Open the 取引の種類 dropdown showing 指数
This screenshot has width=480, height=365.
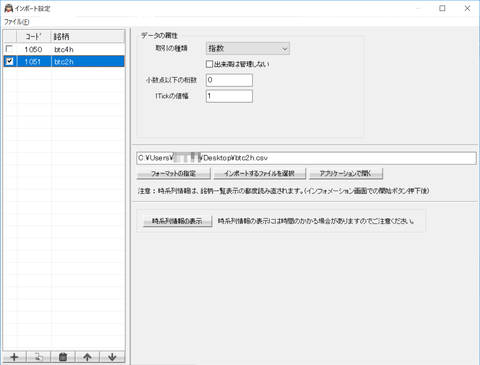click(248, 49)
